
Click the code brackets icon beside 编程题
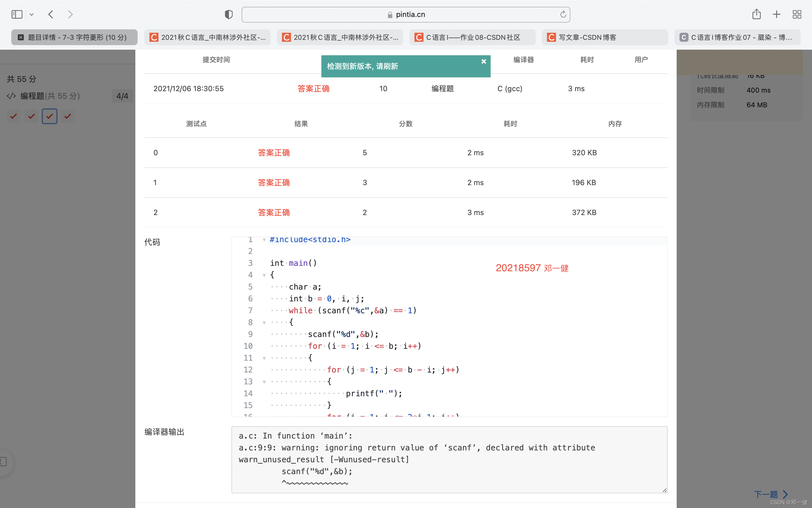(x=11, y=96)
